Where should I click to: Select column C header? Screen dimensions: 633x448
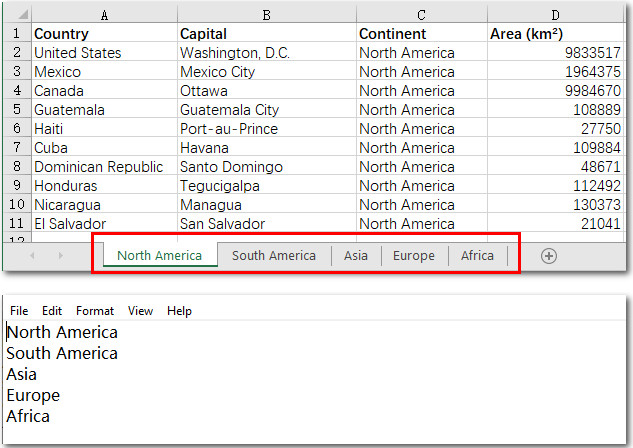421,15
